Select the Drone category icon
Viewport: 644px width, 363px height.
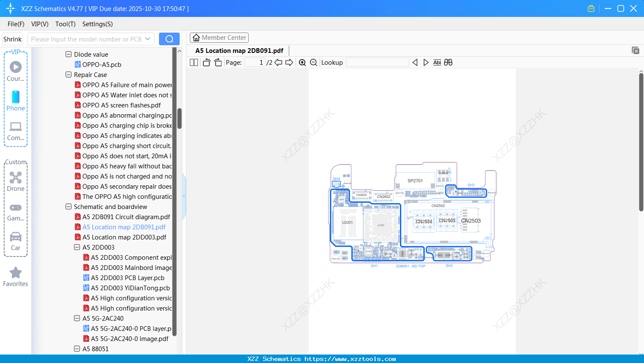[x=16, y=181]
